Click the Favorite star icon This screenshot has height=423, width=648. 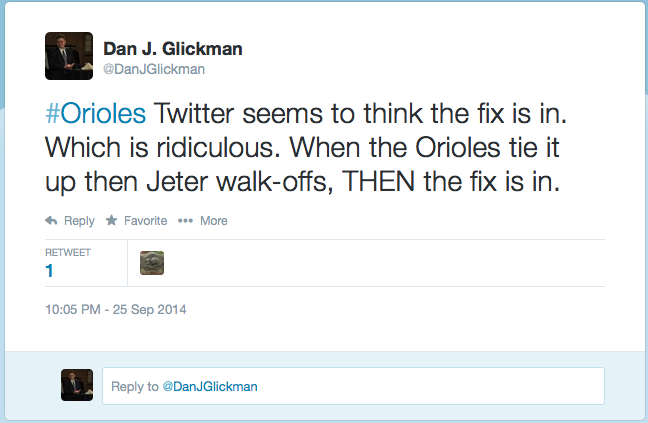(x=111, y=221)
